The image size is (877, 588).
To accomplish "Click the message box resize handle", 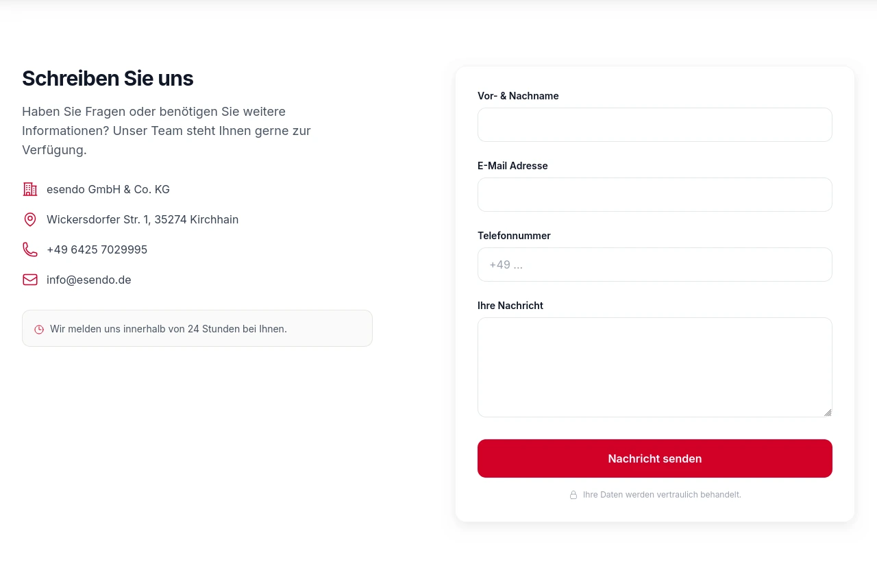I will coord(828,413).
